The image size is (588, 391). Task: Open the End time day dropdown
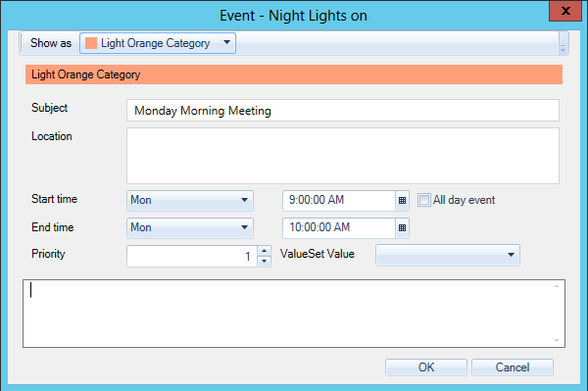coord(190,228)
